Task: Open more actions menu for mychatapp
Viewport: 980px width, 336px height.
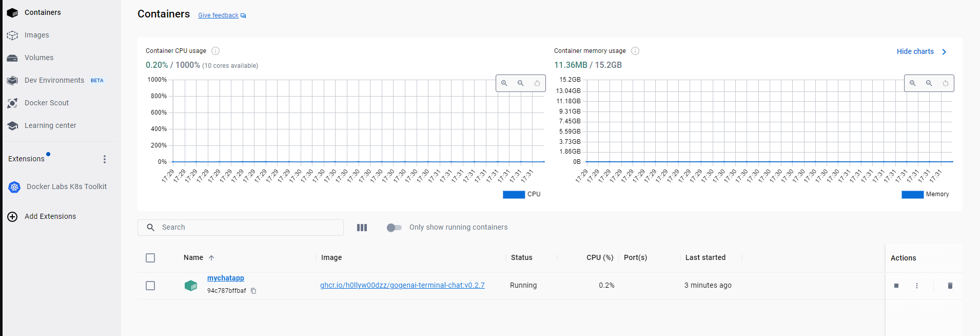Action: click(917, 286)
